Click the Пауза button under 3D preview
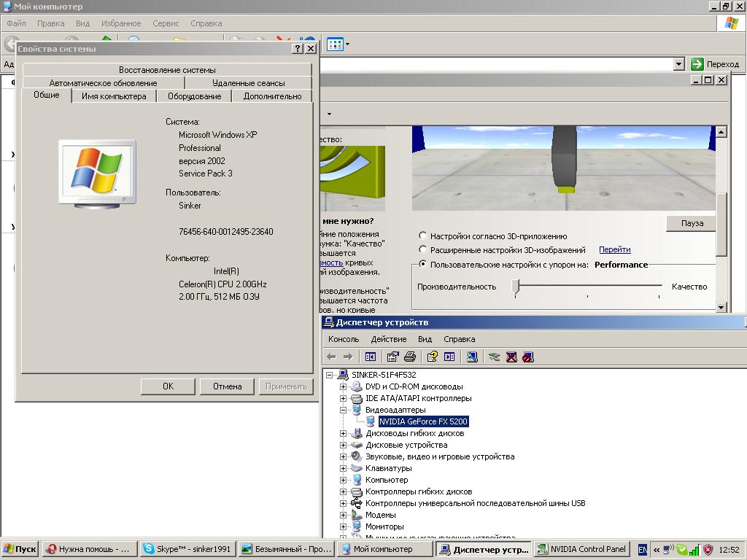Image resolution: width=747 pixels, height=560 pixels. click(692, 223)
